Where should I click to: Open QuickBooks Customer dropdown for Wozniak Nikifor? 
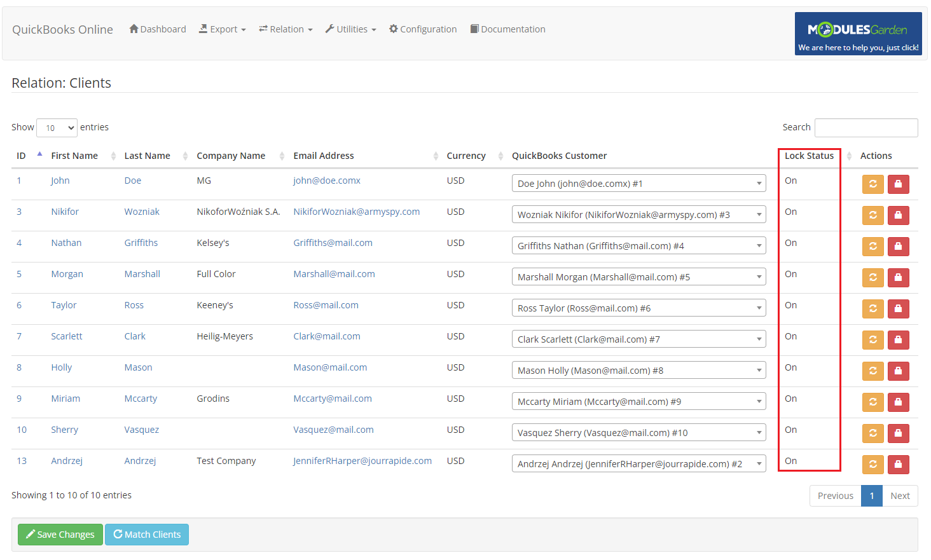(x=638, y=214)
